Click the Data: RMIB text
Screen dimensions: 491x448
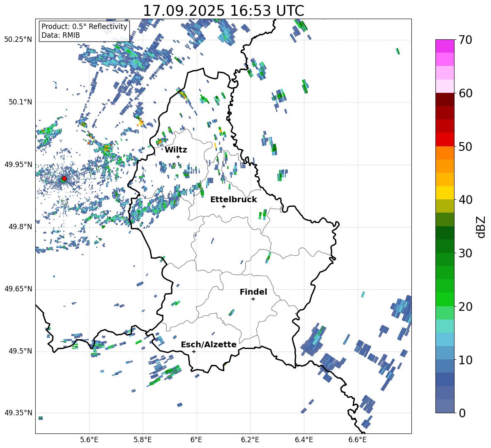(x=61, y=35)
